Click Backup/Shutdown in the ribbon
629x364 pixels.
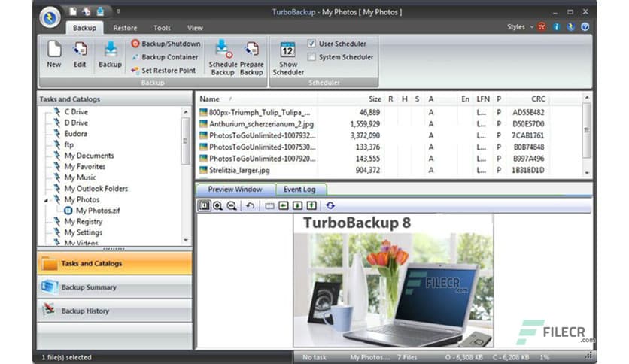tap(166, 44)
